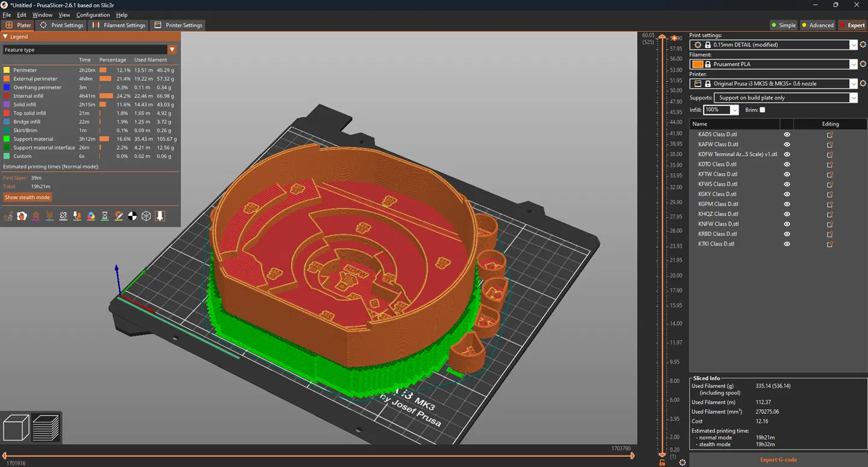Switch to the Print Settings tab
This screenshot has width=868, height=467.
click(x=61, y=25)
